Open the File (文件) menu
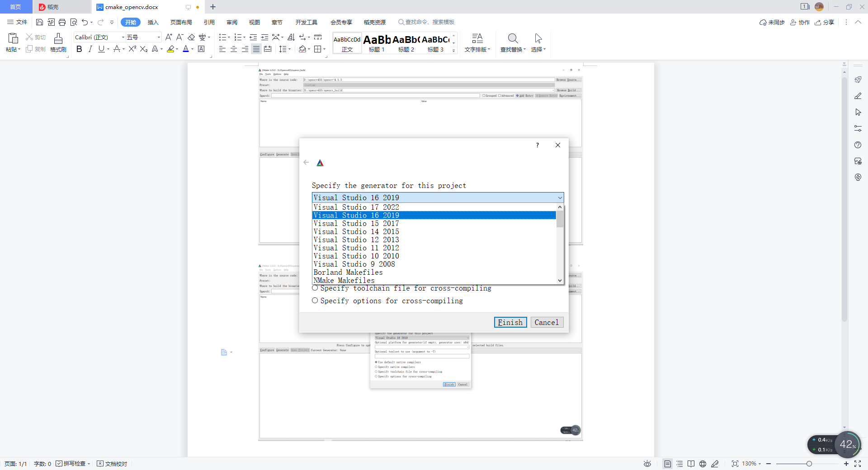The image size is (868, 470). 17,22
